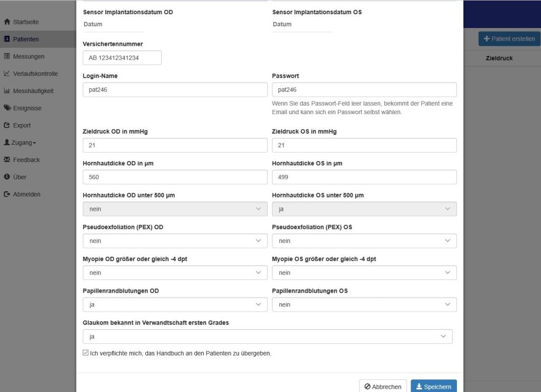Open the Über menu item

[20, 177]
